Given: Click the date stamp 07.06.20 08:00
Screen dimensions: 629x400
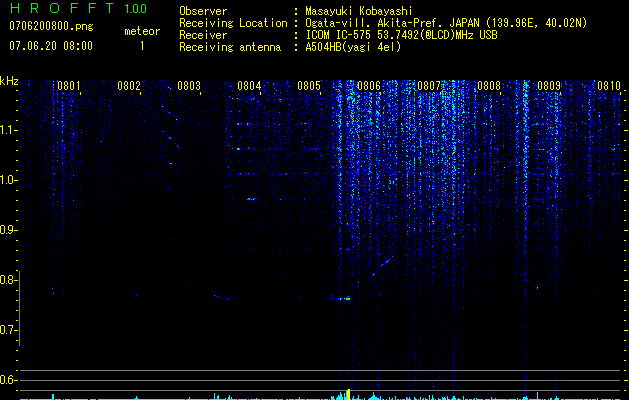Looking at the screenshot, I should (51, 46).
